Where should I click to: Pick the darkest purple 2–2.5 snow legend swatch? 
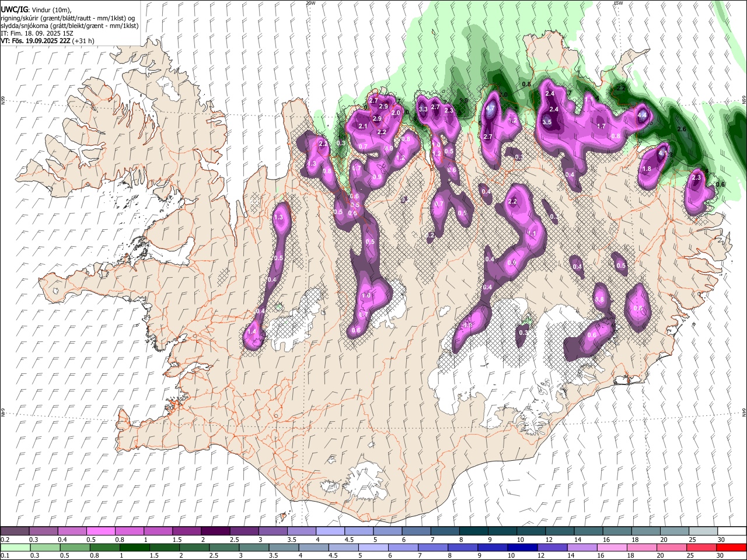point(215,531)
